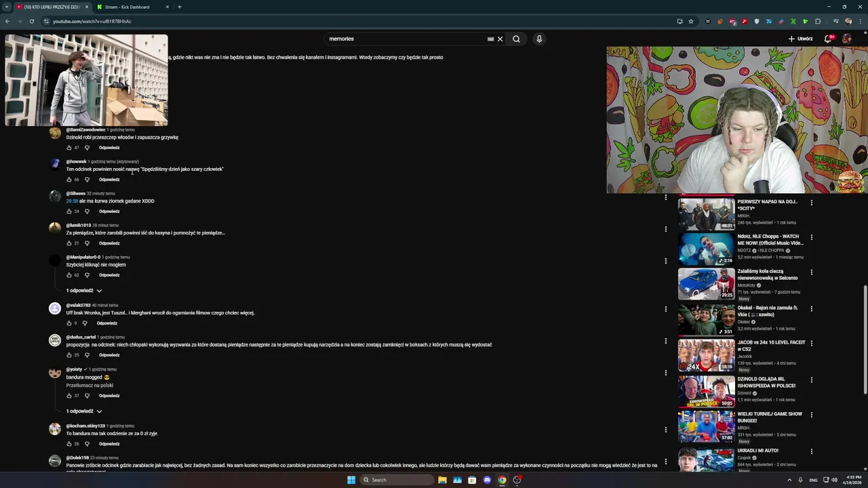Dislike the @kumik1013 comment
Viewport: 868px width, 488px height.
[87, 243]
